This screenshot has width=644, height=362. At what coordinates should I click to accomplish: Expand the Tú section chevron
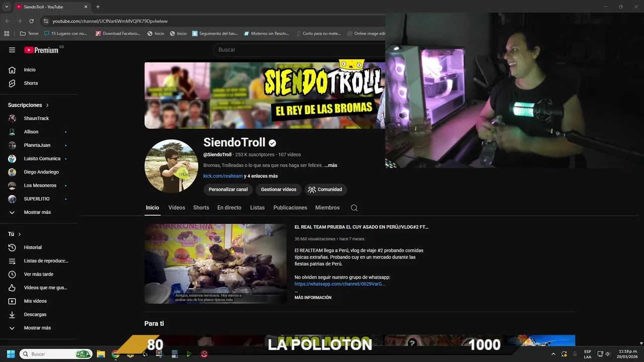[x=20, y=234]
